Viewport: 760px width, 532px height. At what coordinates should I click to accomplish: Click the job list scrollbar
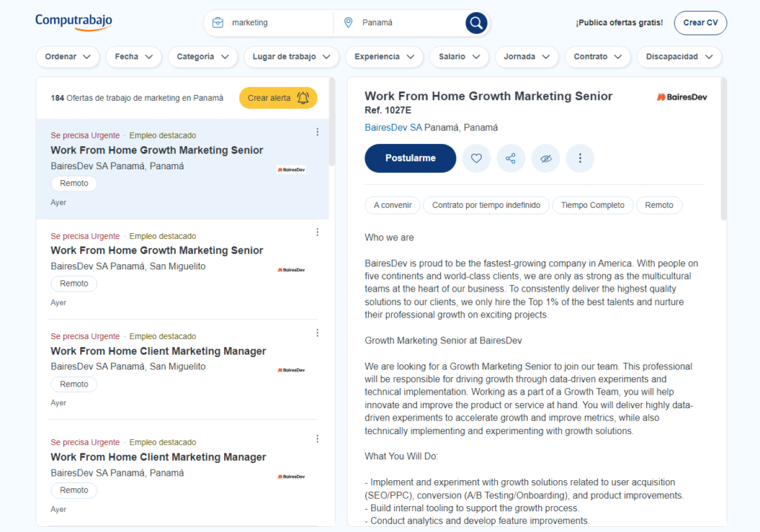[x=332, y=122]
